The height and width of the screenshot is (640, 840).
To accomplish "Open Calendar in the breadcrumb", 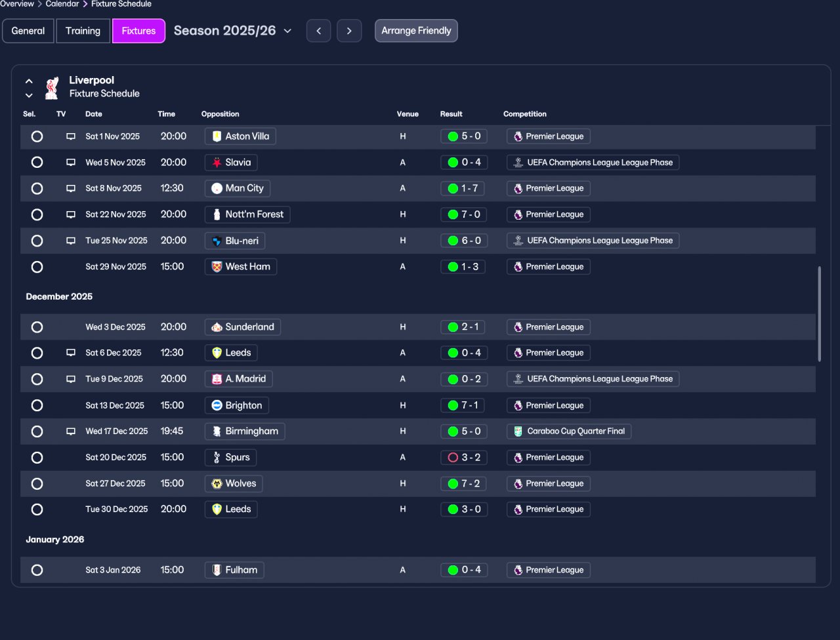I will click(x=62, y=4).
